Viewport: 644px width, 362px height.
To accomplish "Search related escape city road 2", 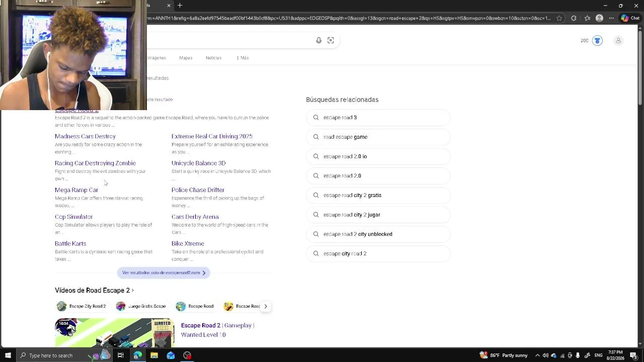I will [378, 253].
